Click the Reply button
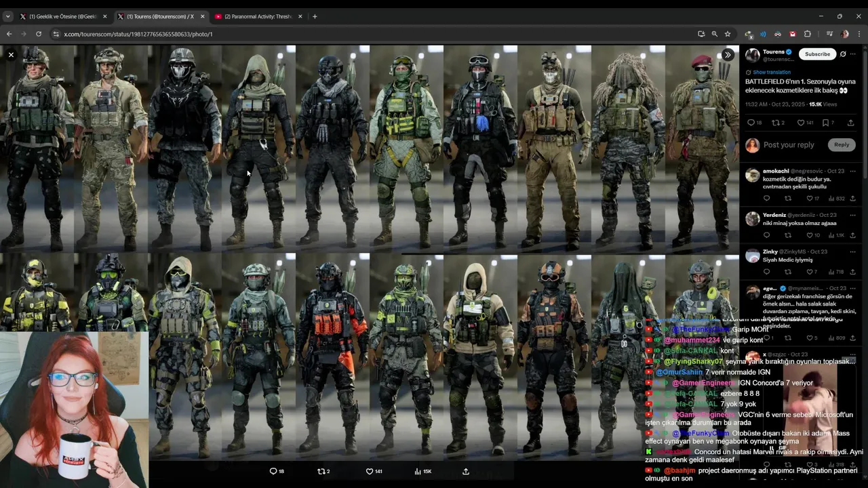The image size is (868, 488). click(842, 144)
